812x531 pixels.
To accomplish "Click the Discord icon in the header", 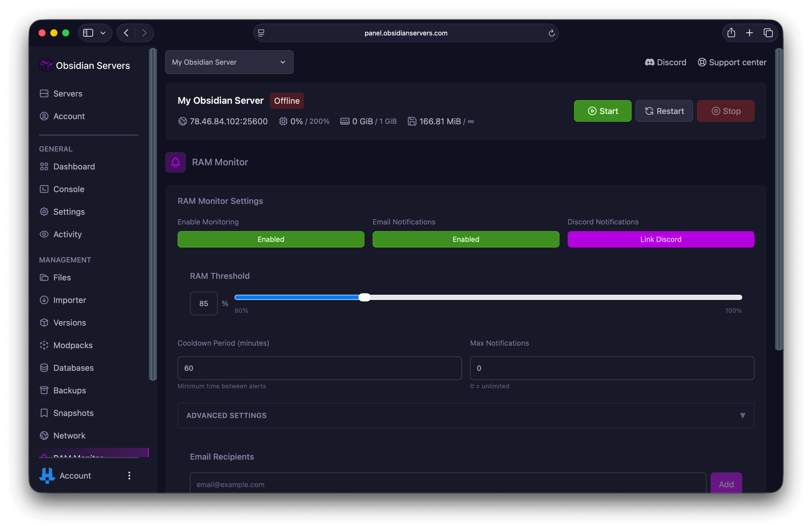I will [649, 62].
